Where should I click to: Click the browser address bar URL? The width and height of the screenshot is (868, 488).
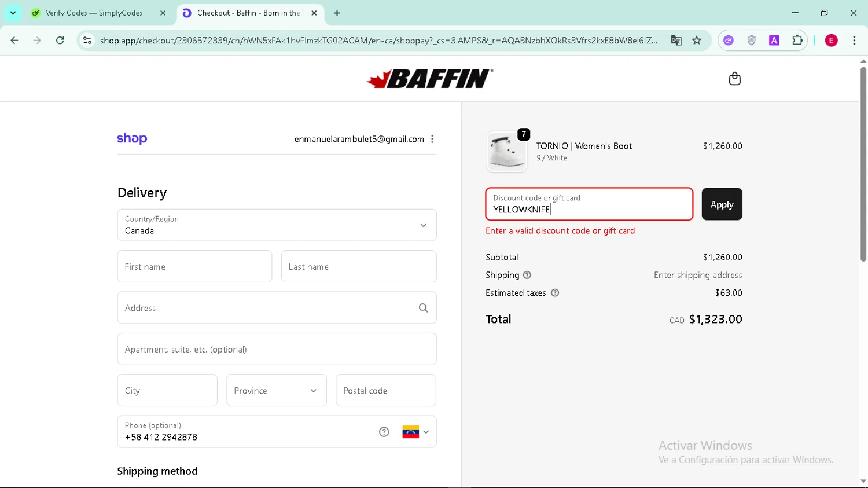tap(378, 41)
